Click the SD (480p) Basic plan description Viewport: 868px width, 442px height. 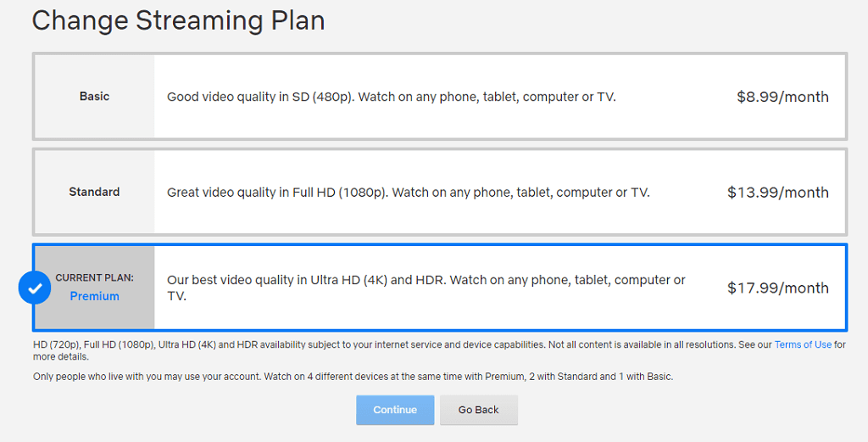pos(391,97)
